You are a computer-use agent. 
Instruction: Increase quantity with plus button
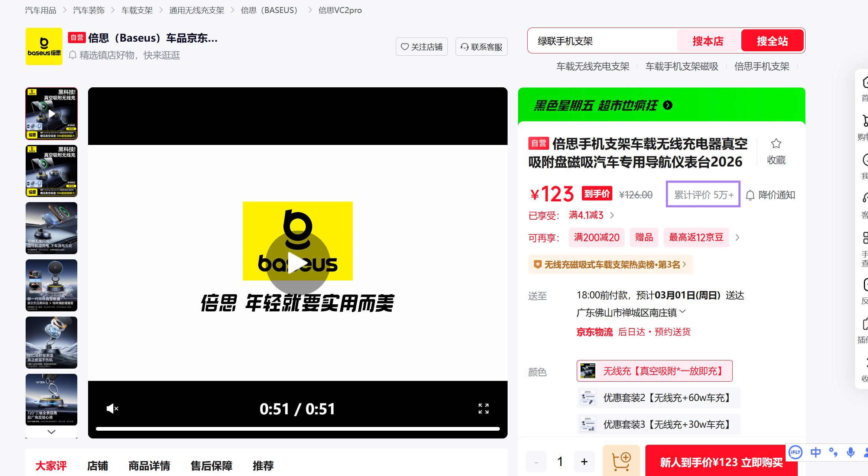click(x=584, y=462)
